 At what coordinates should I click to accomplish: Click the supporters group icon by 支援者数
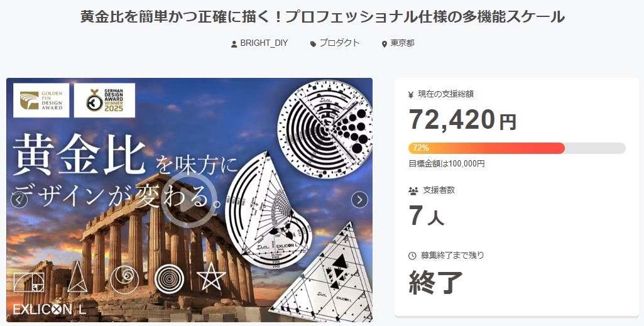tap(413, 190)
